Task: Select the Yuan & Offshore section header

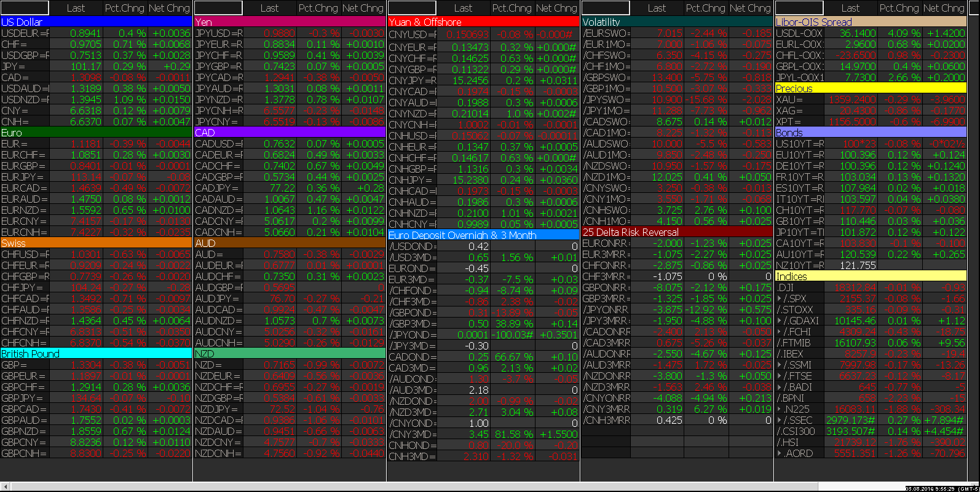Action: click(x=483, y=21)
